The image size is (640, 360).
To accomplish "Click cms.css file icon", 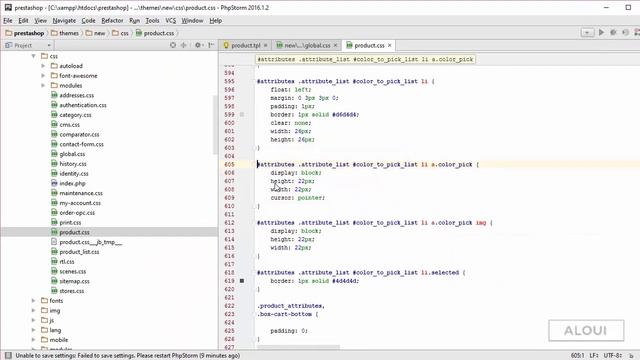I will [54, 124].
